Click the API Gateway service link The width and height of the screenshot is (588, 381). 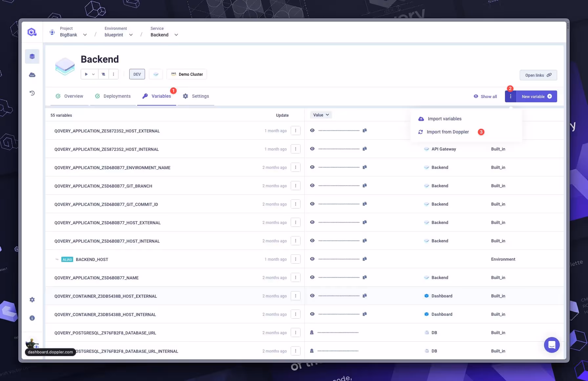click(x=440, y=149)
